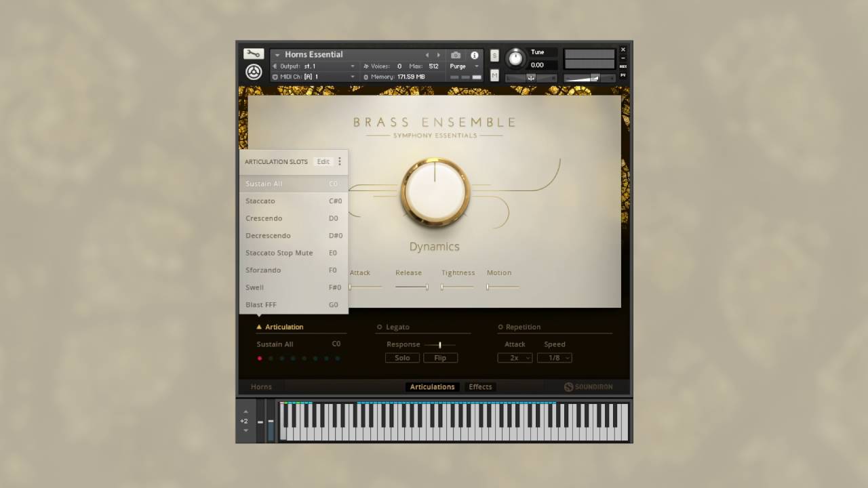The width and height of the screenshot is (868, 488).
Task: Select the Decrescendo articulation
Action: [294, 236]
